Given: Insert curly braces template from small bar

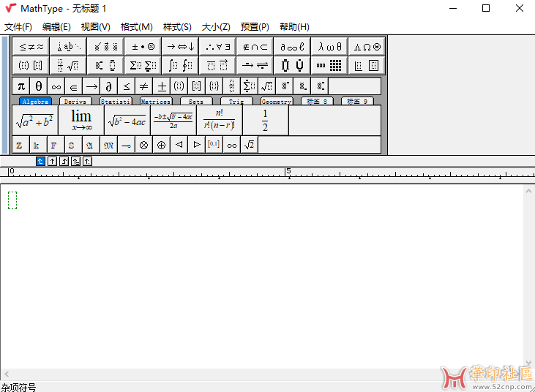Looking at the screenshot, I should [x=214, y=86].
